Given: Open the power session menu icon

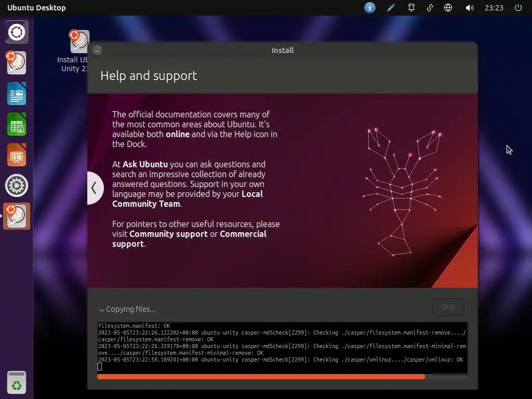Looking at the screenshot, I should click(518, 7).
